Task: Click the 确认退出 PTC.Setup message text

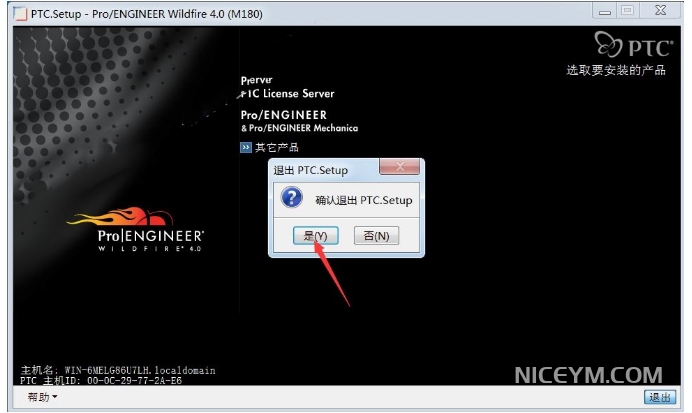Action: (364, 200)
